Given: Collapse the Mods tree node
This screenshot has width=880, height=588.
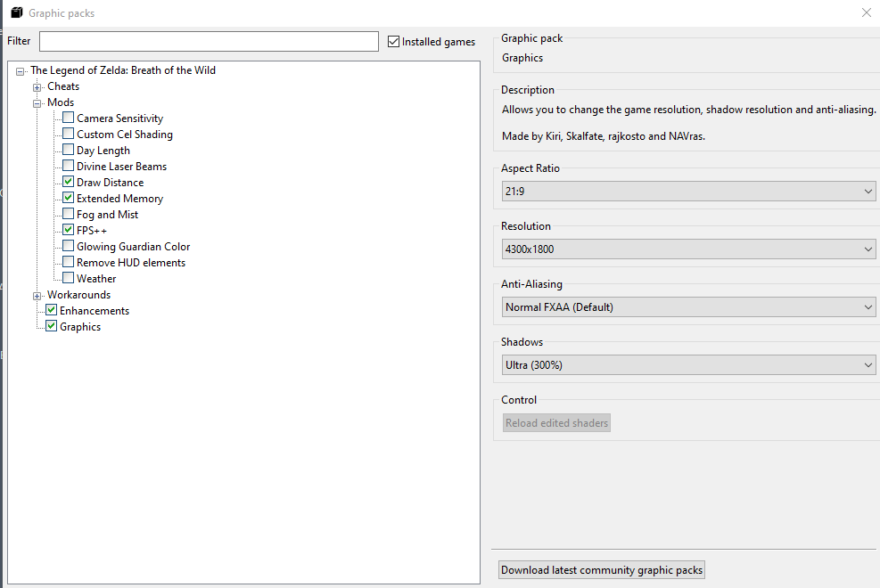Looking at the screenshot, I should [37, 103].
